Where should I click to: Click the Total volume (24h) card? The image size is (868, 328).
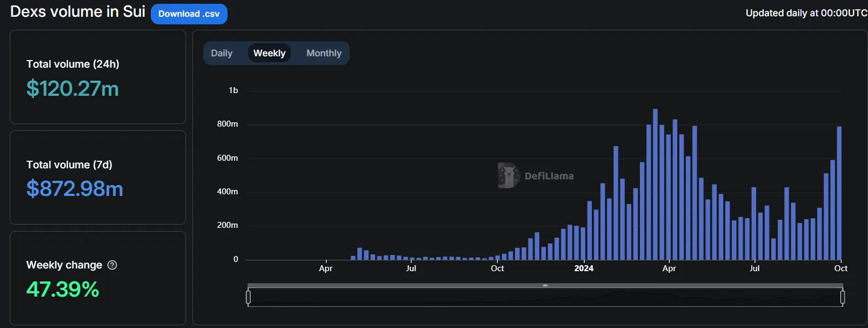tap(98, 77)
